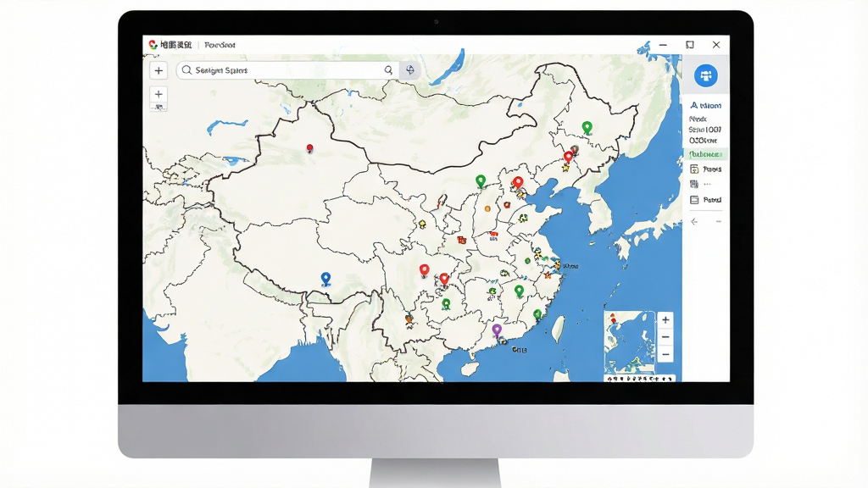This screenshot has width=868, height=488.
Task: Select the green highlighted row in the right panel
Action: 705,154
